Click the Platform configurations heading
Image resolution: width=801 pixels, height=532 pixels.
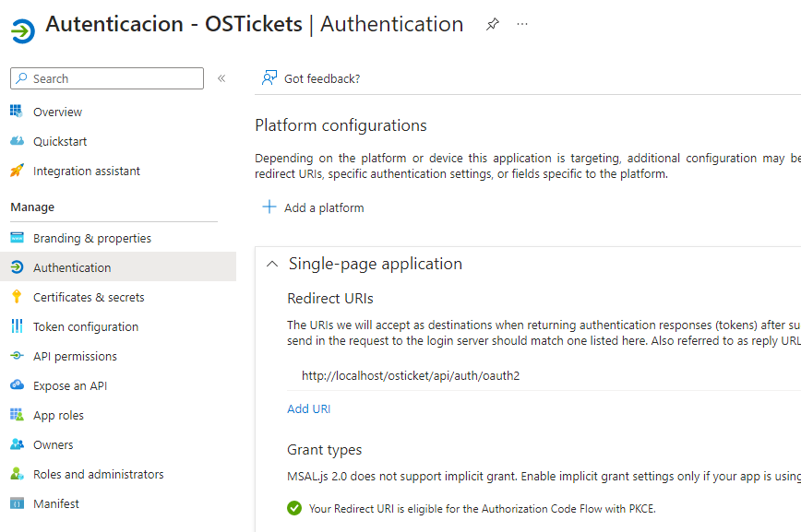pyautogui.click(x=341, y=125)
